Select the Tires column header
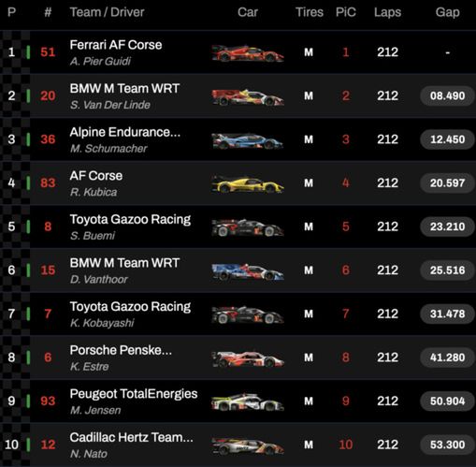This screenshot has height=467, width=476. (x=310, y=12)
